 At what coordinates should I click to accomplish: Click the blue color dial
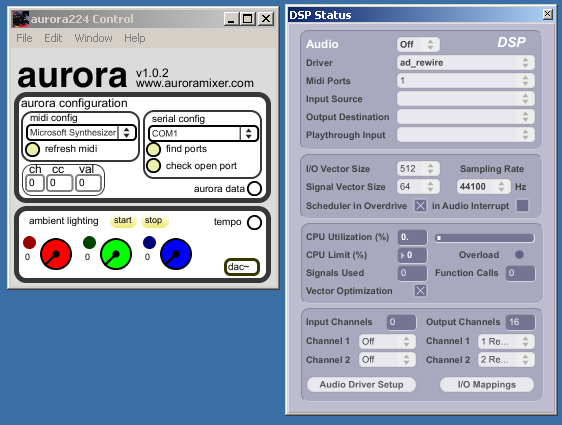click(x=176, y=254)
